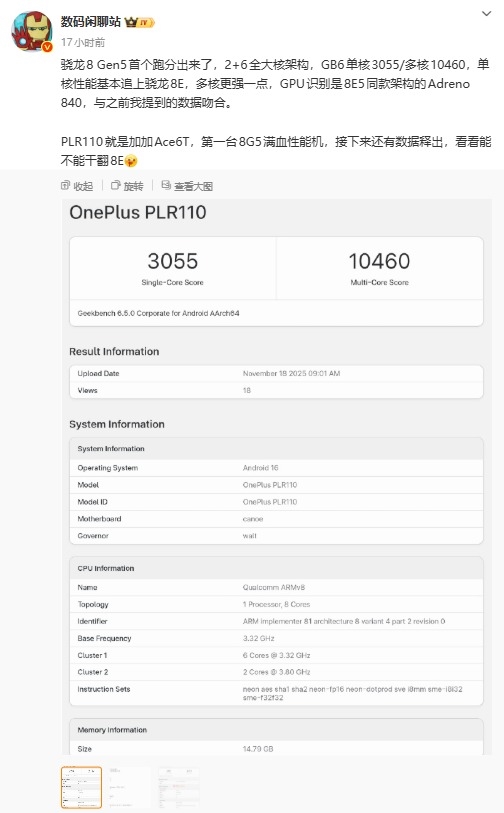Click the multi-core score 10460
This screenshot has width=504, height=813.
(379, 261)
